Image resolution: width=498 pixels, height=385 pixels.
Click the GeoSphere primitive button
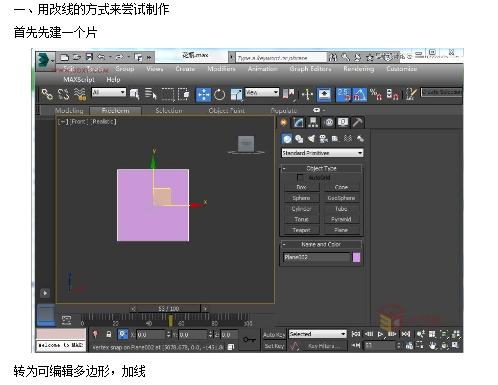341,198
